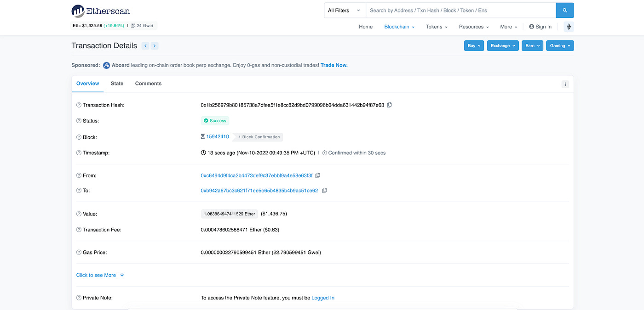Click the Logged In link
Viewport: 644px width, 310px height.
(x=323, y=298)
